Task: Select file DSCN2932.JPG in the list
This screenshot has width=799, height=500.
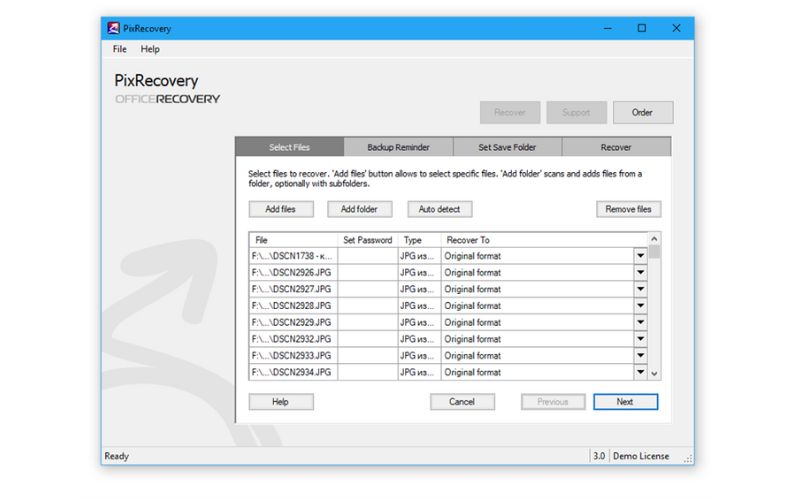Action: coord(291,339)
